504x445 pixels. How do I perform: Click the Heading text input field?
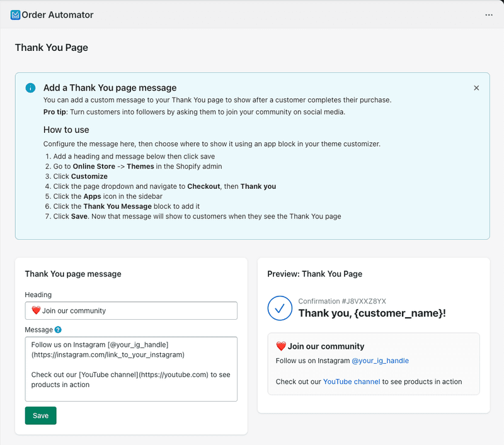(x=131, y=310)
